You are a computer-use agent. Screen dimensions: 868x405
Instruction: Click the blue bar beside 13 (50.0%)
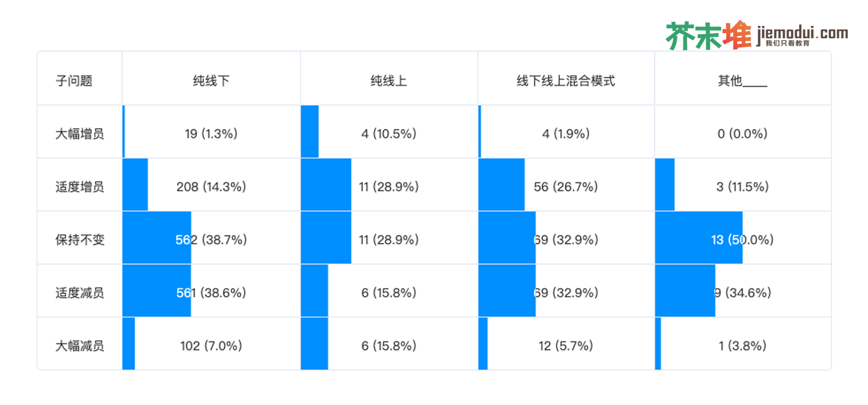click(x=683, y=238)
